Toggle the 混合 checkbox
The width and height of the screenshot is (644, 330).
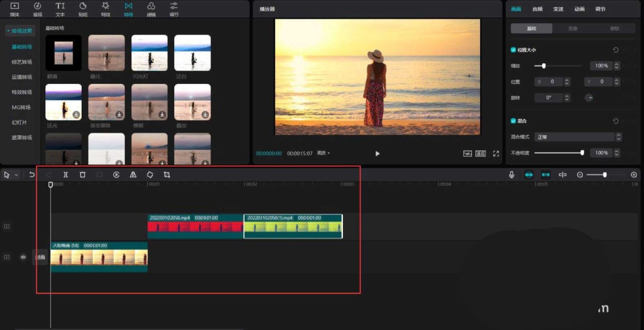point(513,121)
